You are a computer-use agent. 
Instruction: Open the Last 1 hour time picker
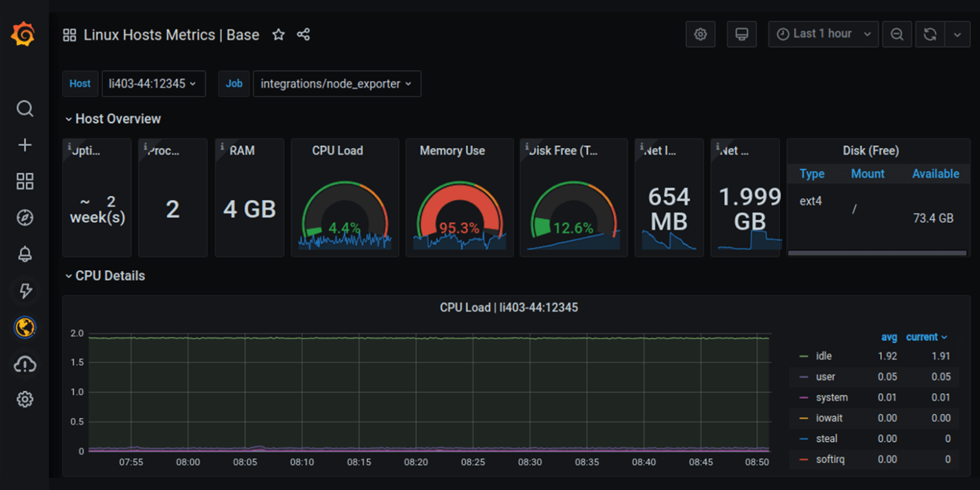pyautogui.click(x=823, y=34)
